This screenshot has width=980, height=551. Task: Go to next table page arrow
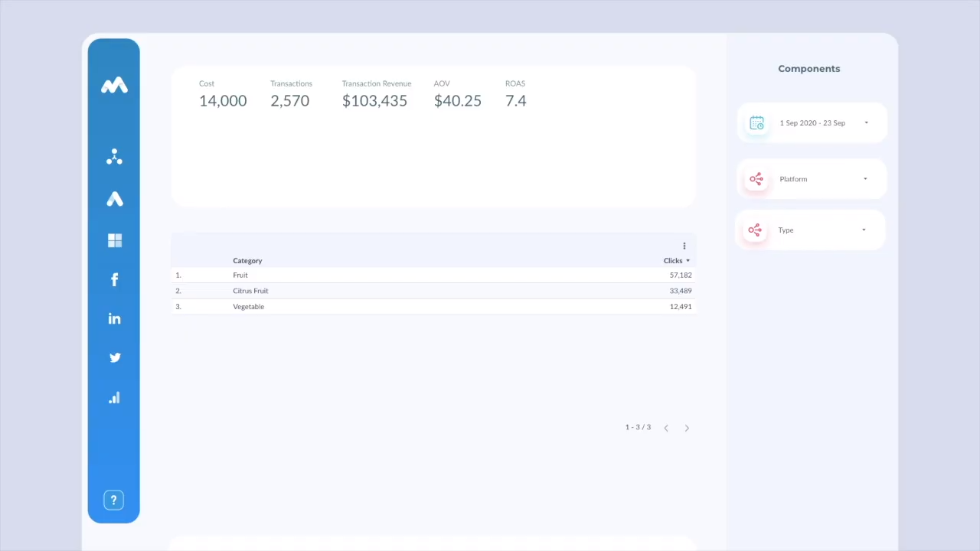pyautogui.click(x=687, y=429)
